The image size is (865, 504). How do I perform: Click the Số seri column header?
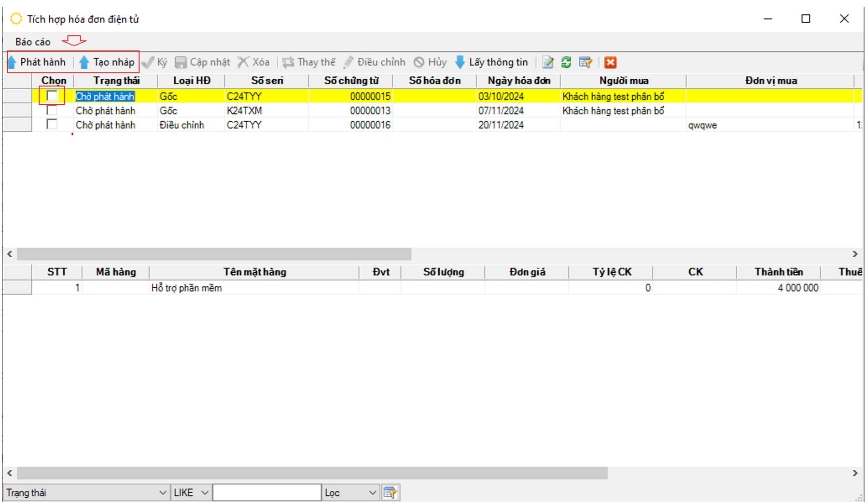pos(267,81)
